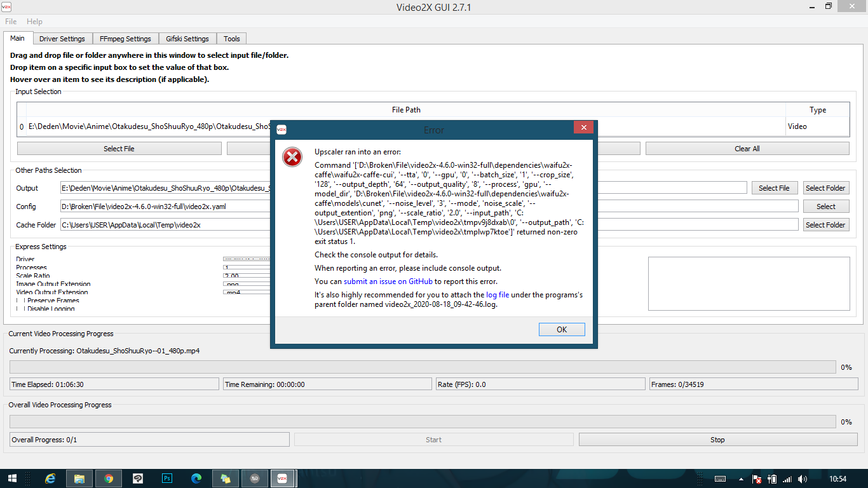
Task: Open the Help menu
Action: tap(34, 21)
